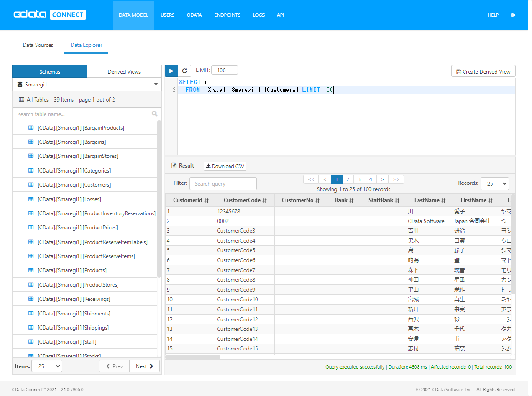The width and height of the screenshot is (532, 396).
Task: Click Create Derived View button
Action: tap(483, 71)
